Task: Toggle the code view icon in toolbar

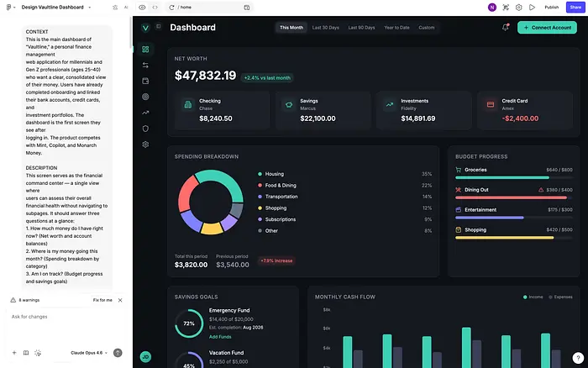Action: (155, 7)
